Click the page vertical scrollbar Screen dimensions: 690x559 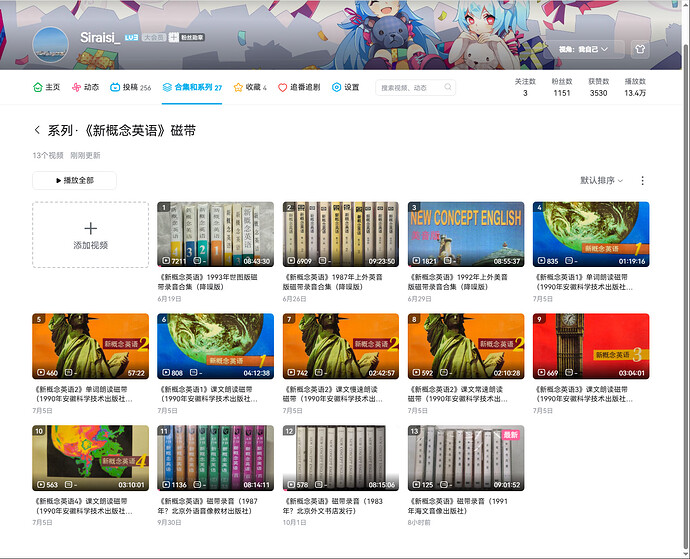click(686, 295)
